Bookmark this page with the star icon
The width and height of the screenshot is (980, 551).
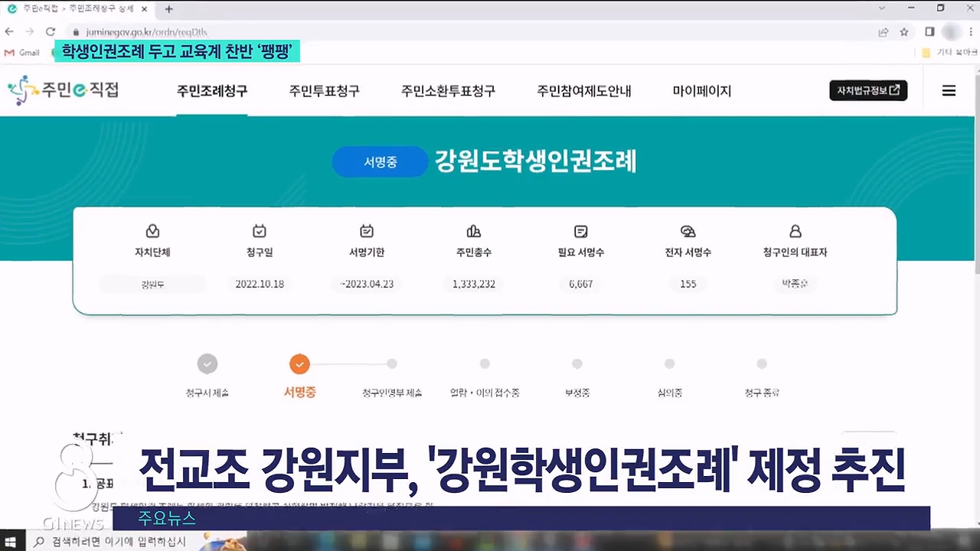click(x=904, y=32)
